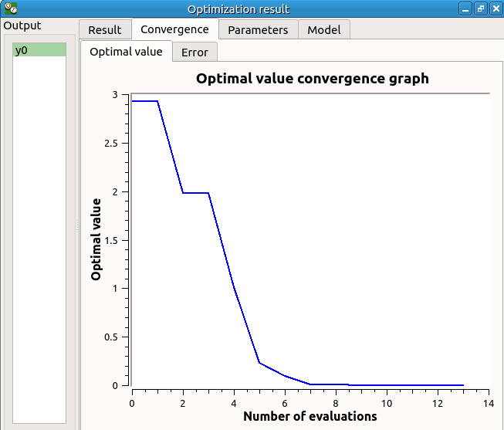The width and height of the screenshot is (504, 430).
Task: Select the Optimal value sub-tab
Action: pos(127,52)
